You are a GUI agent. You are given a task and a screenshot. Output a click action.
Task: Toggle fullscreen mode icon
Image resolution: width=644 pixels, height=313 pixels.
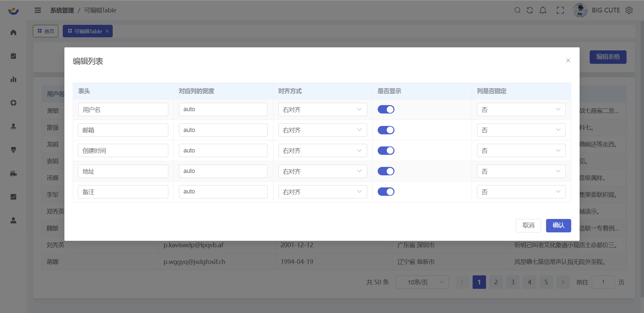coord(560,10)
